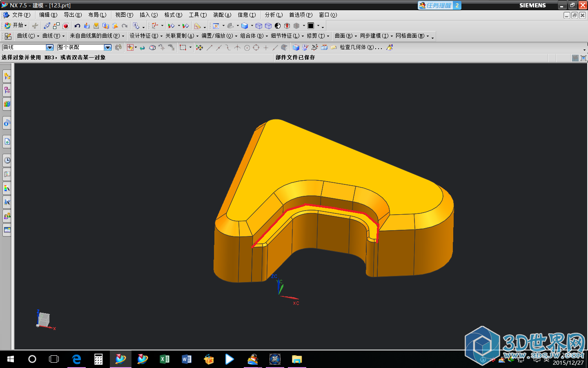Toggle the Mid Point snap option
The height and width of the screenshot is (368, 588).
pyautogui.click(x=219, y=47)
